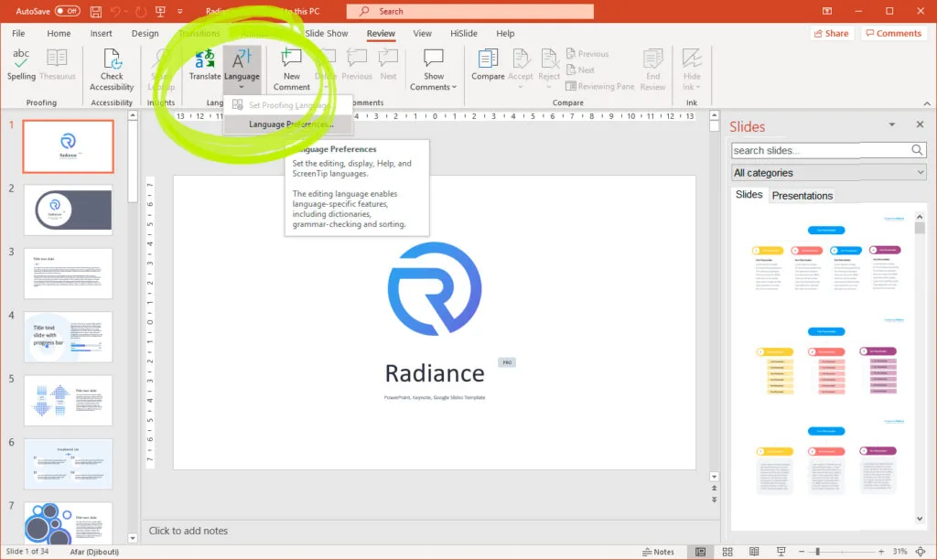This screenshot has width=937, height=560.
Task: Switch to Reading View
Action: pos(754,552)
